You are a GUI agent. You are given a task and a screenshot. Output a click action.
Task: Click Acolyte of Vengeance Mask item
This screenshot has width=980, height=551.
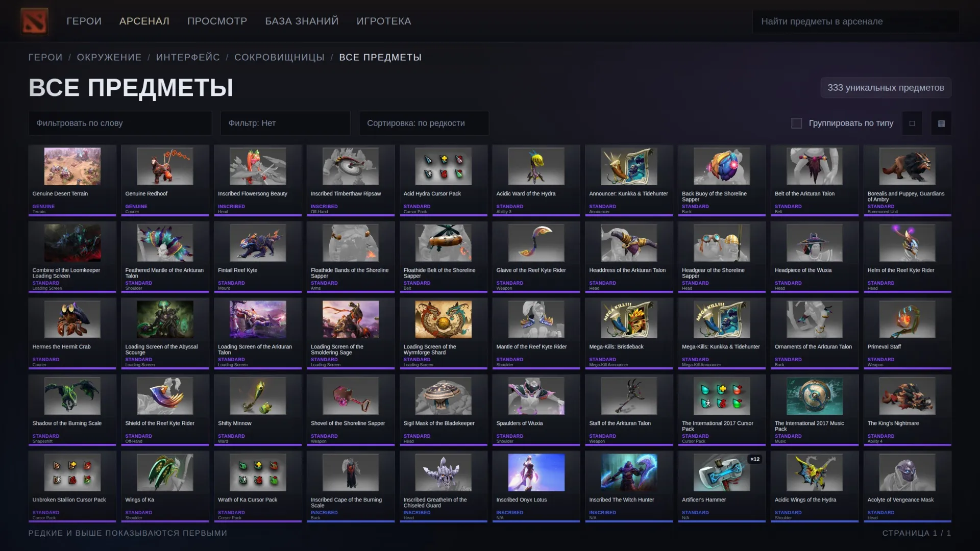[907, 486]
